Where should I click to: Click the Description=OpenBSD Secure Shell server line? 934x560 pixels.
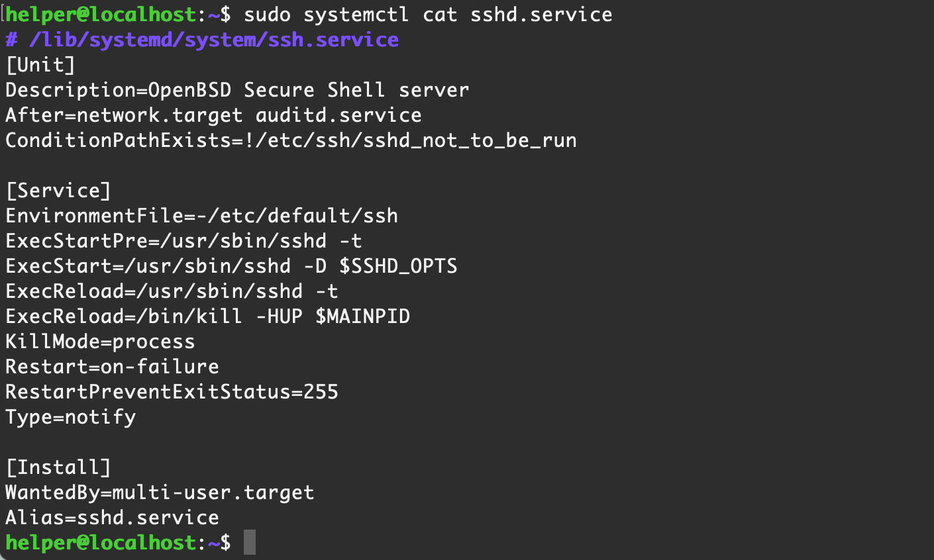coord(237,90)
